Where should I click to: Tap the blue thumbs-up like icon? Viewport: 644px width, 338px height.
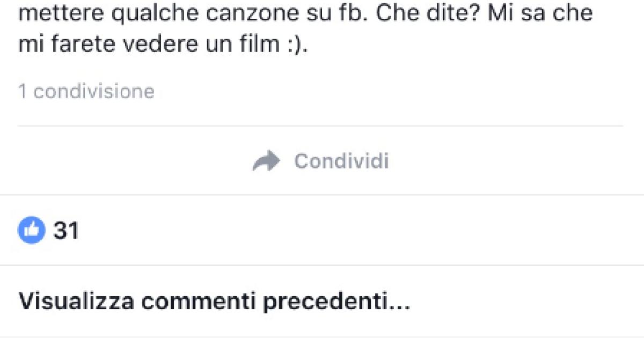coord(31,231)
